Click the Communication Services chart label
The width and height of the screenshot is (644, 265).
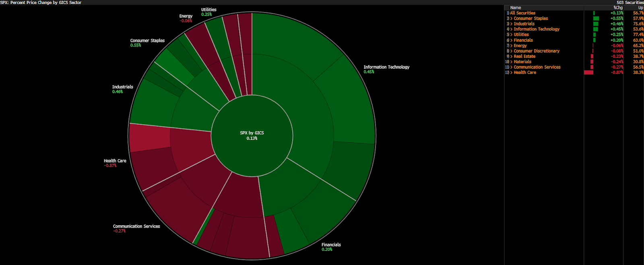tap(136, 226)
